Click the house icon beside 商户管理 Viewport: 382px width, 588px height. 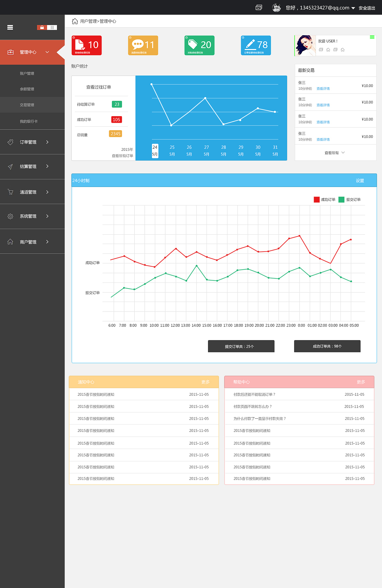10,242
